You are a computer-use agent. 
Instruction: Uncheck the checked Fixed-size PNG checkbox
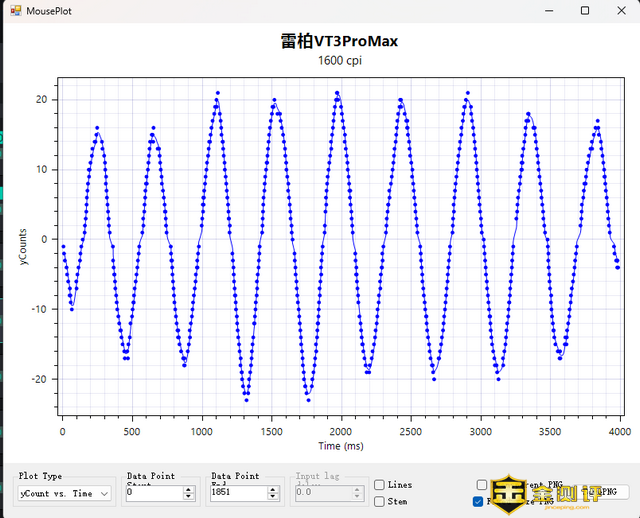point(479,501)
